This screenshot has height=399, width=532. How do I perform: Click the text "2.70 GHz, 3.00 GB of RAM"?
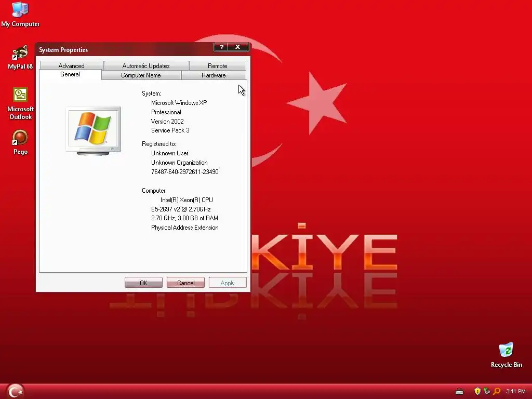coord(184,218)
